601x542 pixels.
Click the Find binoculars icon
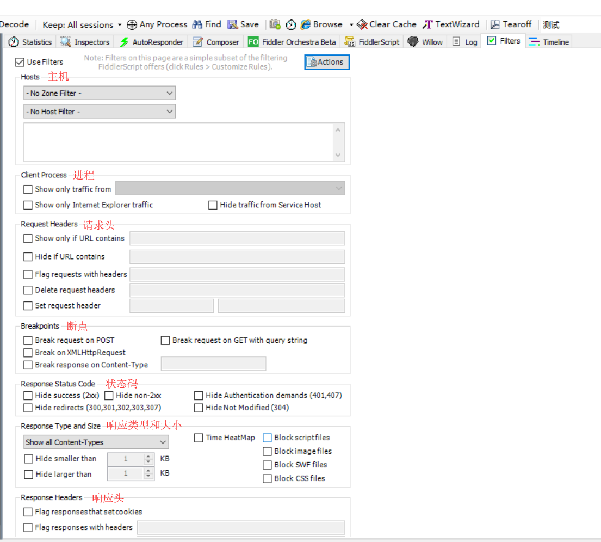[197, 25]
